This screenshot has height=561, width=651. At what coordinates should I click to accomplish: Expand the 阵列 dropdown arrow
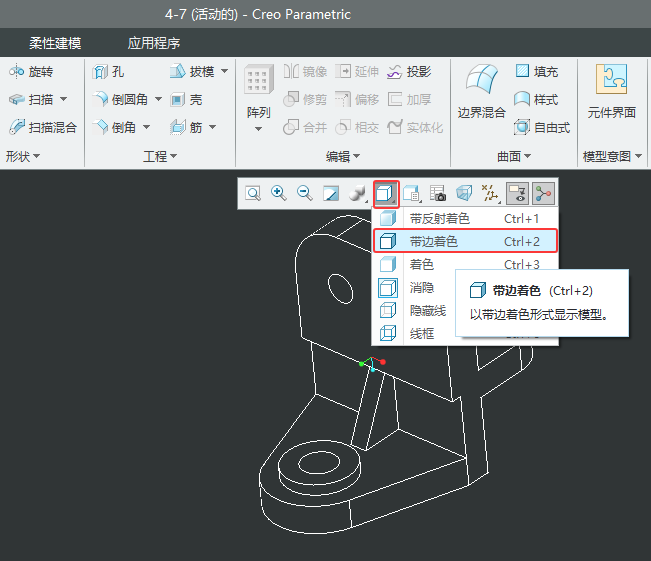[258, 129]
